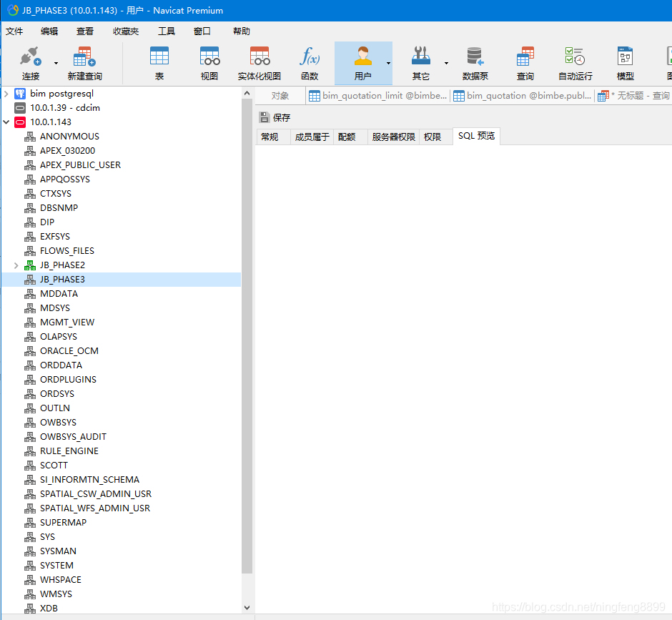Image resolution: width=672 pixels, height=620 pixels.
Task: Click the OUTLN schema icon
Action: [30, 408]
